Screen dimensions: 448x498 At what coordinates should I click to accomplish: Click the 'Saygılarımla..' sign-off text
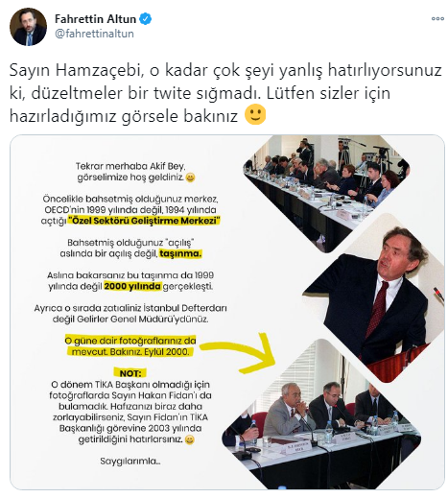(x=130, y=462)
